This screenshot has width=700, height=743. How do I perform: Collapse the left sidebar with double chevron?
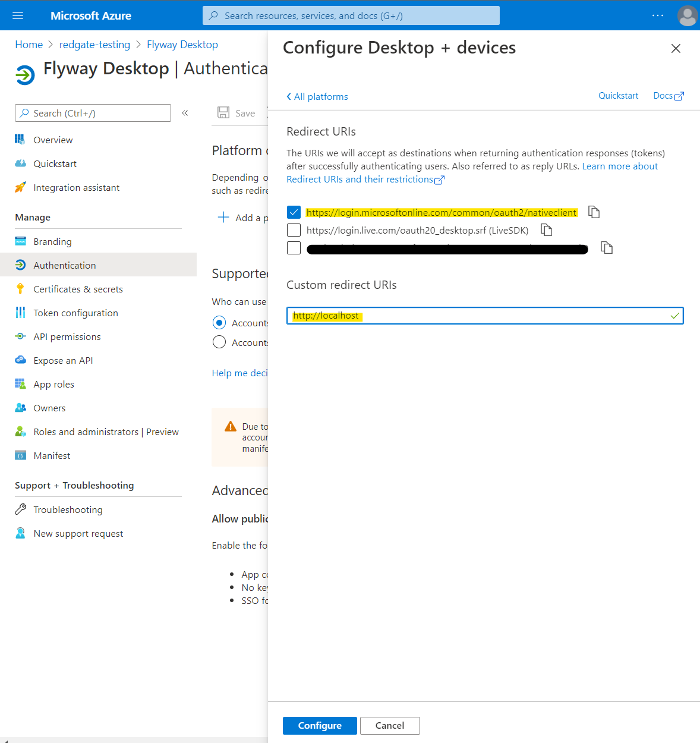pos(185,113)
